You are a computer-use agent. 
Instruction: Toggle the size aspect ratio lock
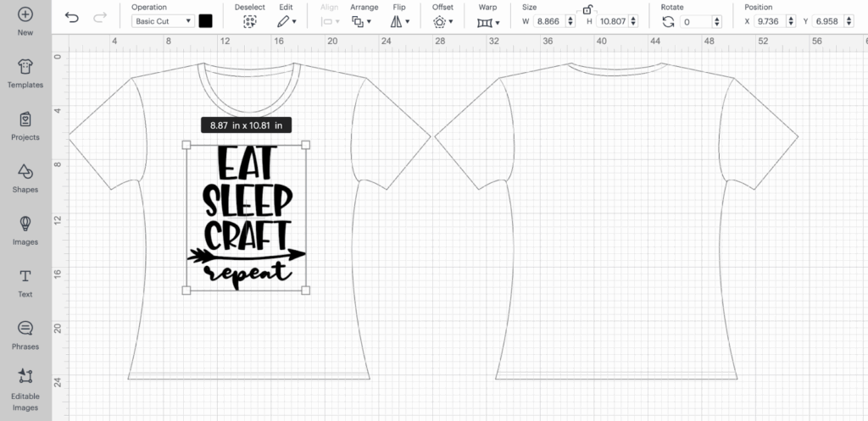pos(587,9)
